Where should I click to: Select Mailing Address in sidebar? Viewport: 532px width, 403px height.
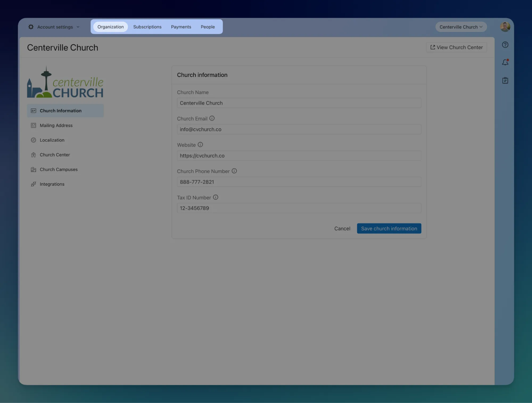56,125
